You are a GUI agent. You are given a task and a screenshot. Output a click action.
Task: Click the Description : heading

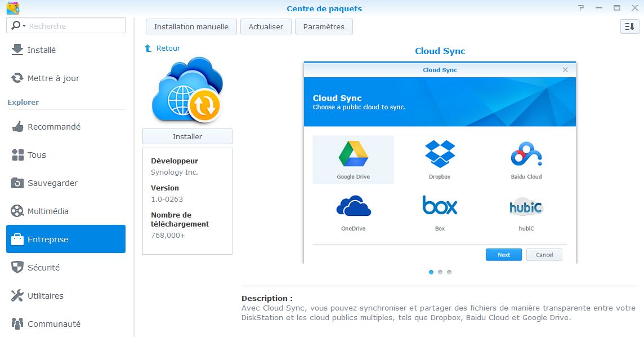coord(267,298)
